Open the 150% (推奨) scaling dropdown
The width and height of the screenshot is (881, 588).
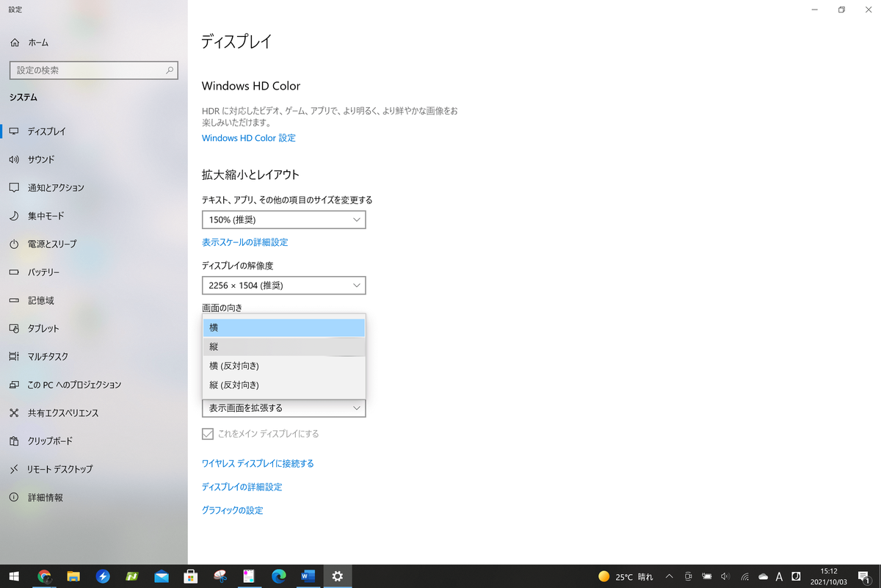tap(283, 219)
